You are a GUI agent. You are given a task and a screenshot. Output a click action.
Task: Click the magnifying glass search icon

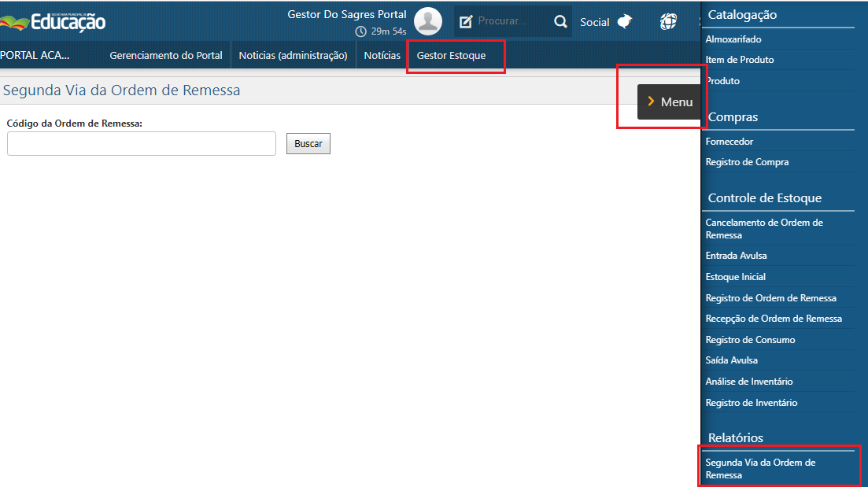pos(560,21)
